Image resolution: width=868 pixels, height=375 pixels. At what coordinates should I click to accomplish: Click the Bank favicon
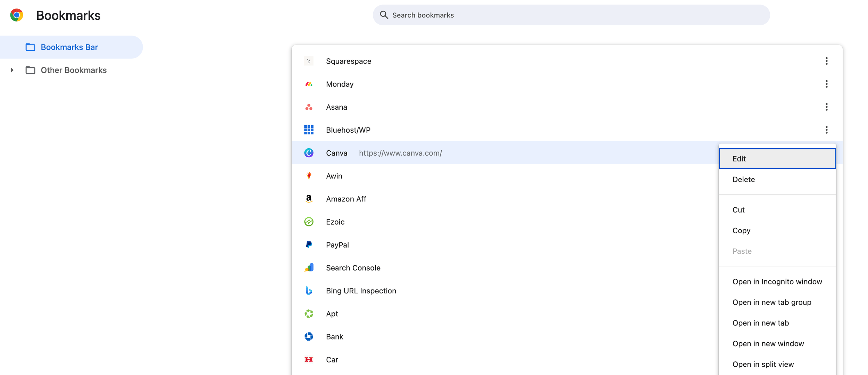309,336
